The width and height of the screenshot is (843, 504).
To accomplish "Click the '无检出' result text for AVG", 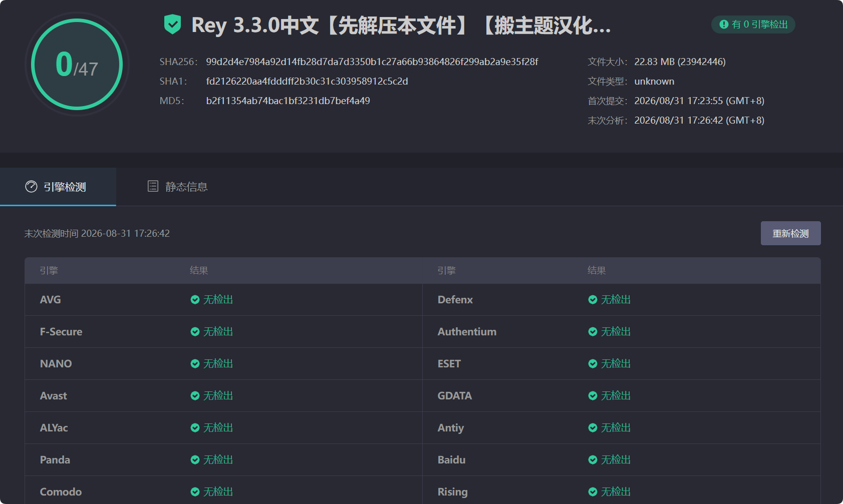I will click(x=218, y=300).
